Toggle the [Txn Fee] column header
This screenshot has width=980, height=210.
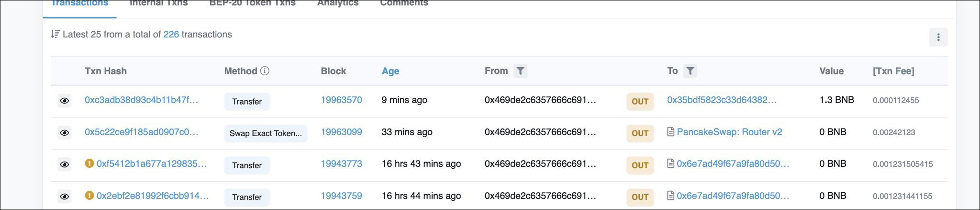tap(893, 71)
